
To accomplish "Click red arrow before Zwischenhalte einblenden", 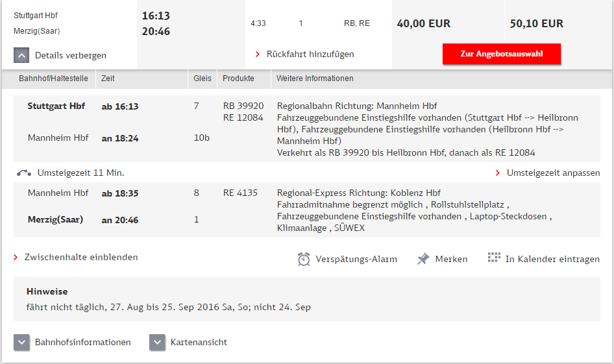I will tap(16, 258).
